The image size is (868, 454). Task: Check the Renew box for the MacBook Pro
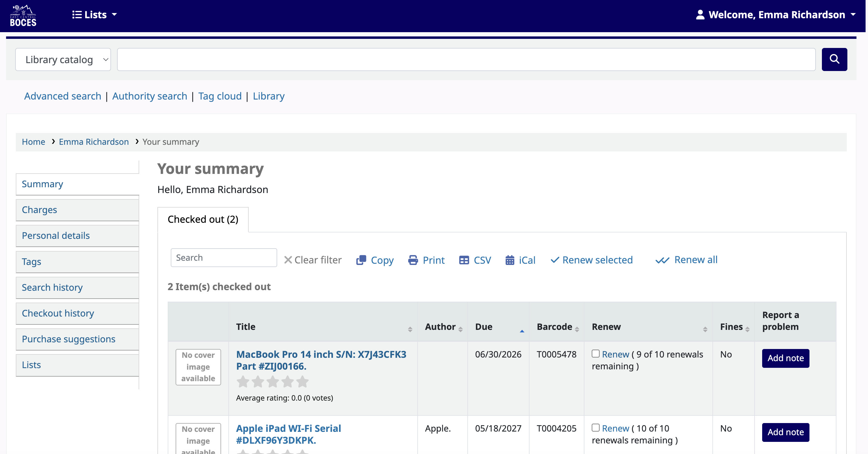pos(595,354)
